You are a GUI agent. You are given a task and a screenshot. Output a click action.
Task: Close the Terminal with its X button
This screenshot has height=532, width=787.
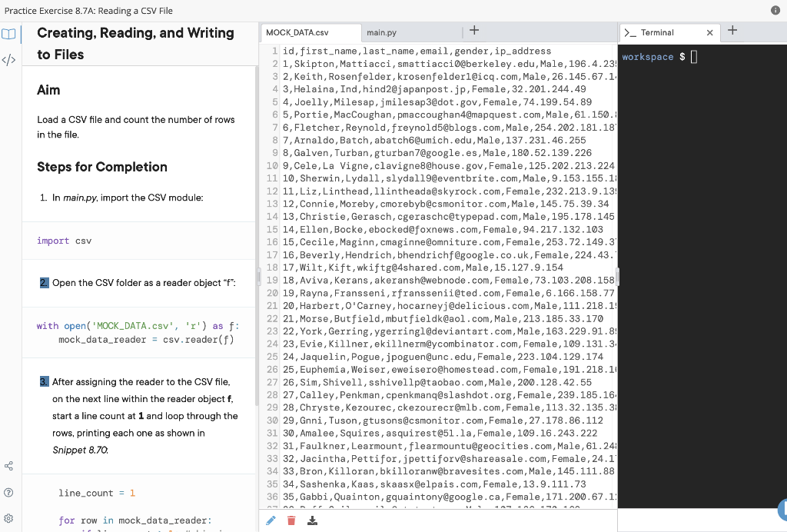(x=711, y=32)
